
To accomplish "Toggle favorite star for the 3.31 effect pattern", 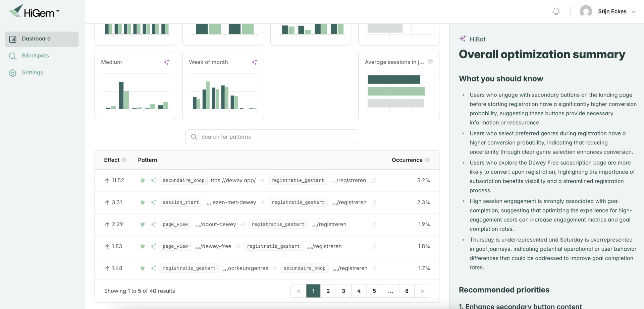I will coord(143,202).
